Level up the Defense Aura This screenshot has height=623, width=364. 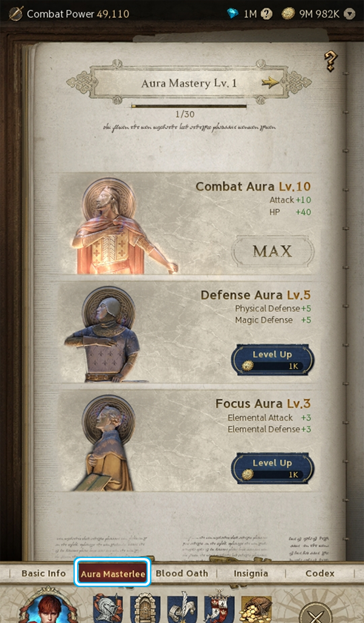click(x=272, y=359)
